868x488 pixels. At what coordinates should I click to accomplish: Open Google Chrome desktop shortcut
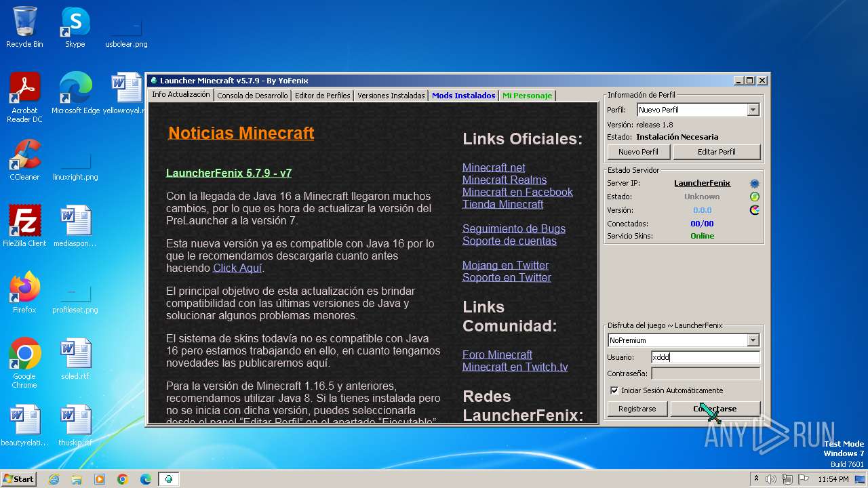point(24,363)
